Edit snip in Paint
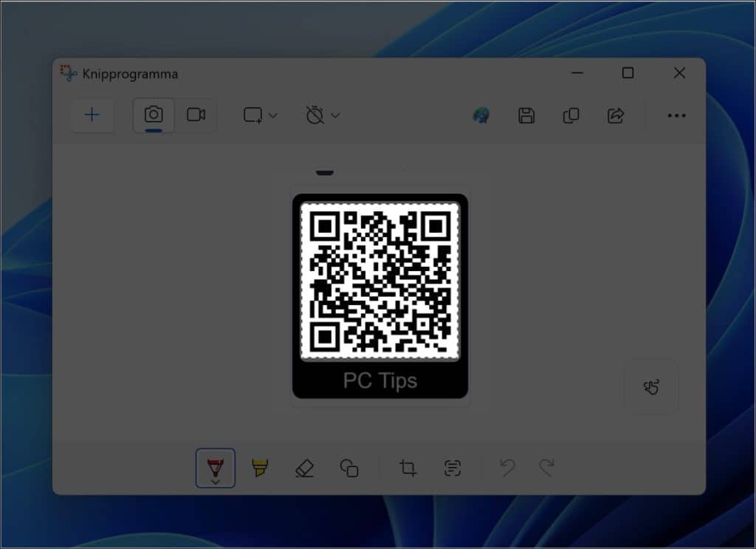This screenshot has width=756, height=549. pyautogui.click(x=481, y=116)
